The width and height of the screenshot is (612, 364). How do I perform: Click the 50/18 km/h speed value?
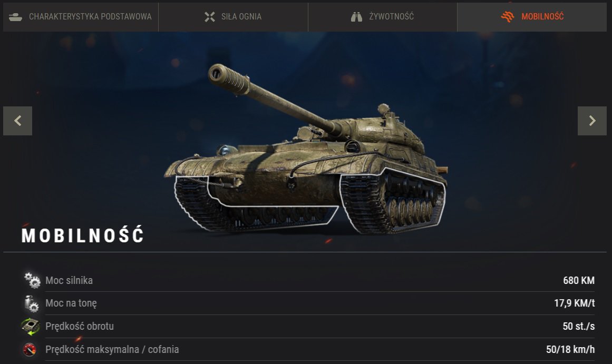[570, 350]
